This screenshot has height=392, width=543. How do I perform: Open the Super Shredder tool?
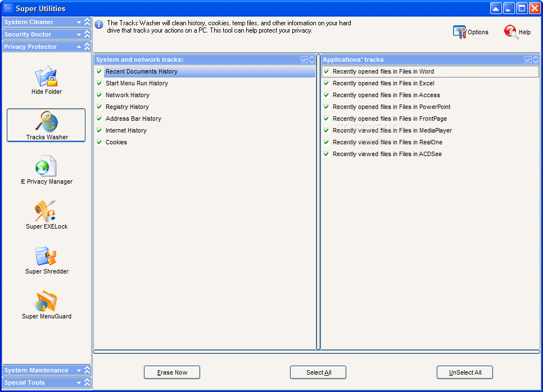(x=46, y=260)
